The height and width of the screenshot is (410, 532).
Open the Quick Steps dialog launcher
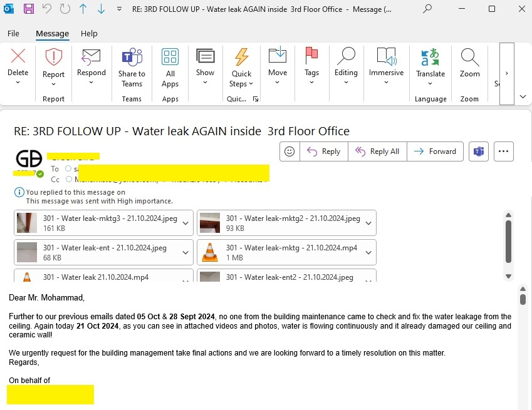coord(256,99)
